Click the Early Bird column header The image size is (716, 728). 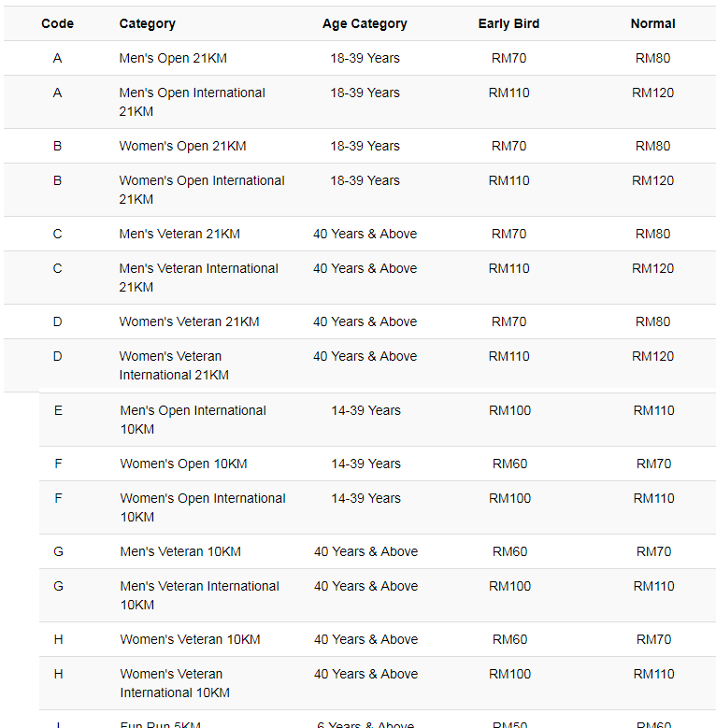tap(508, 23)
